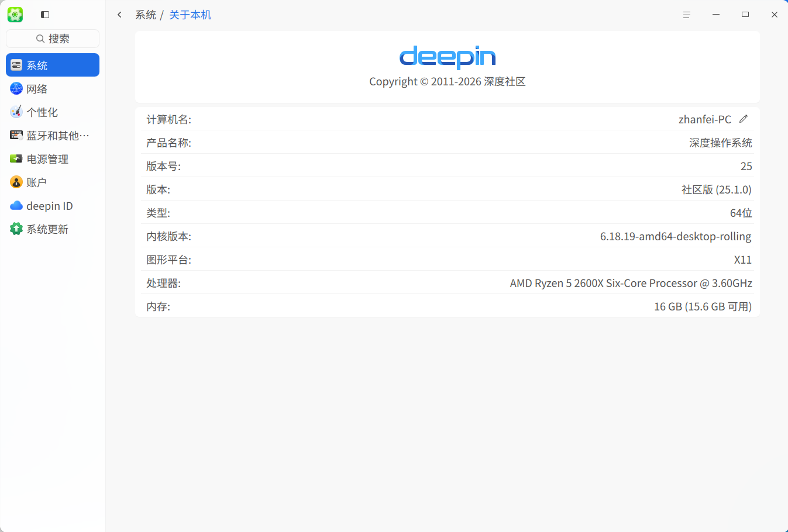Image resolution: width=788 pixels, height=532 pixels.
Task: Open 系统更新 in sidebar
Action: [53, 229]
